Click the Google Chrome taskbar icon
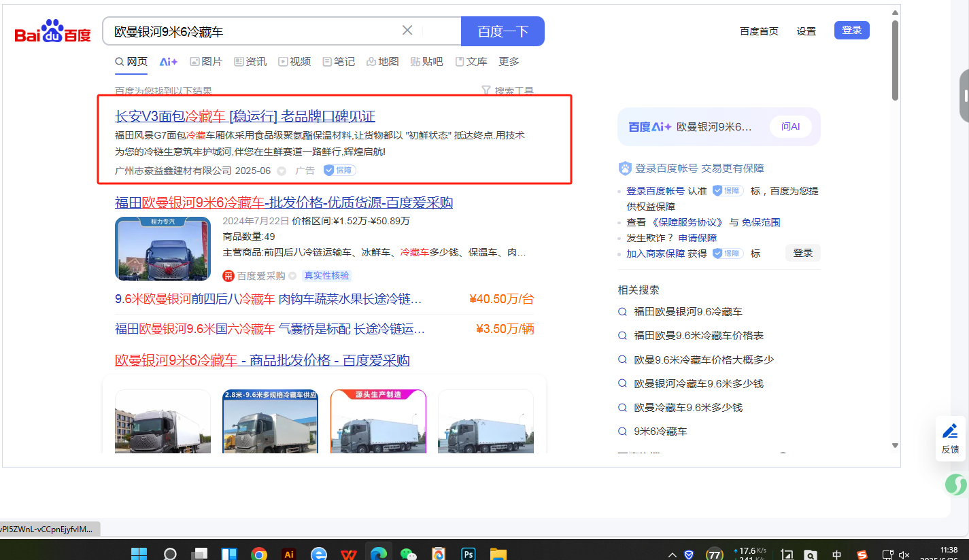The image size is (969, 560). coord(258,554)
